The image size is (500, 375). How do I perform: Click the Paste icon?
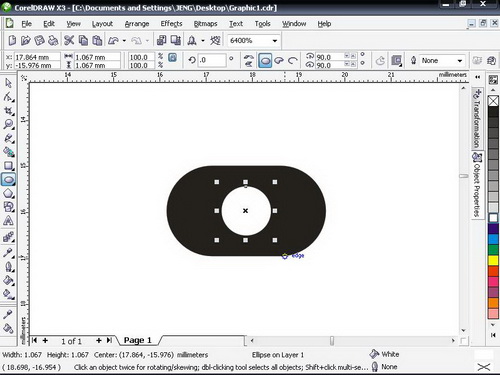point(97,40)
